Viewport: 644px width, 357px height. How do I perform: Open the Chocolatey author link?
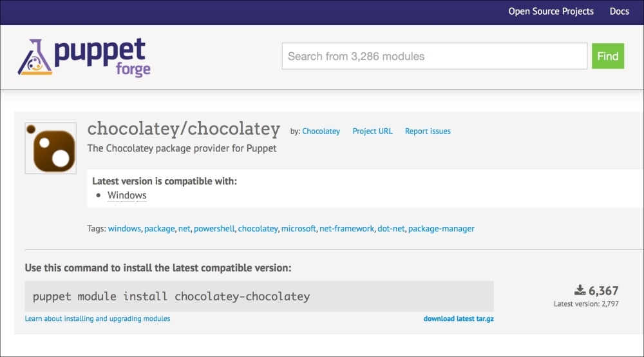pyautogui.click(x=321, y=131)
